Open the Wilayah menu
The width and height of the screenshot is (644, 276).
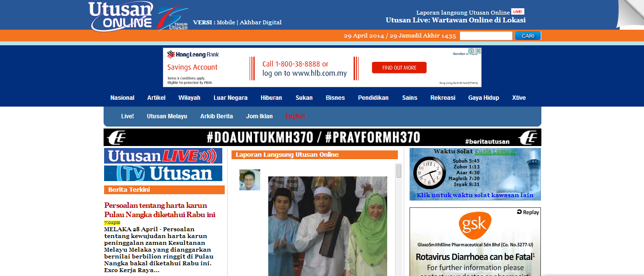(189, 98)
